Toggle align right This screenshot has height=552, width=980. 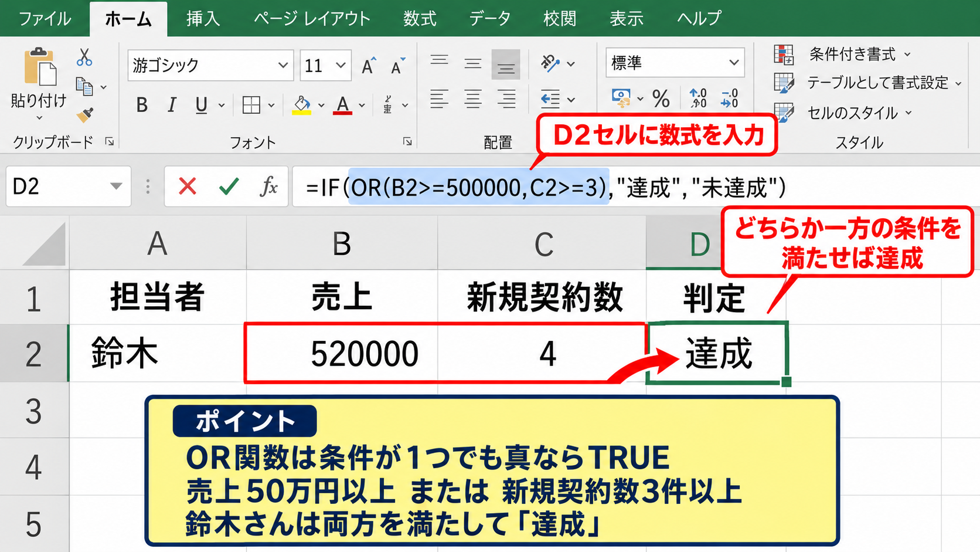pyautogui.click(x=506, y=99)
